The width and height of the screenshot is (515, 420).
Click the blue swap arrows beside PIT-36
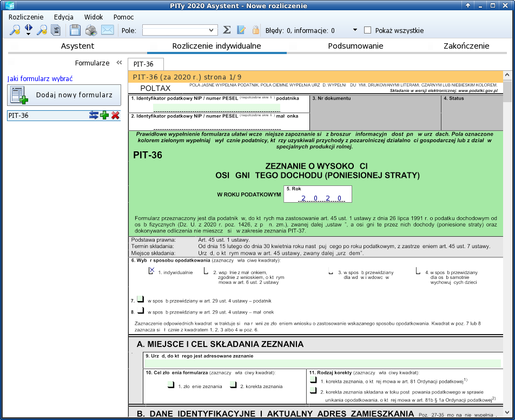(94, 115)
